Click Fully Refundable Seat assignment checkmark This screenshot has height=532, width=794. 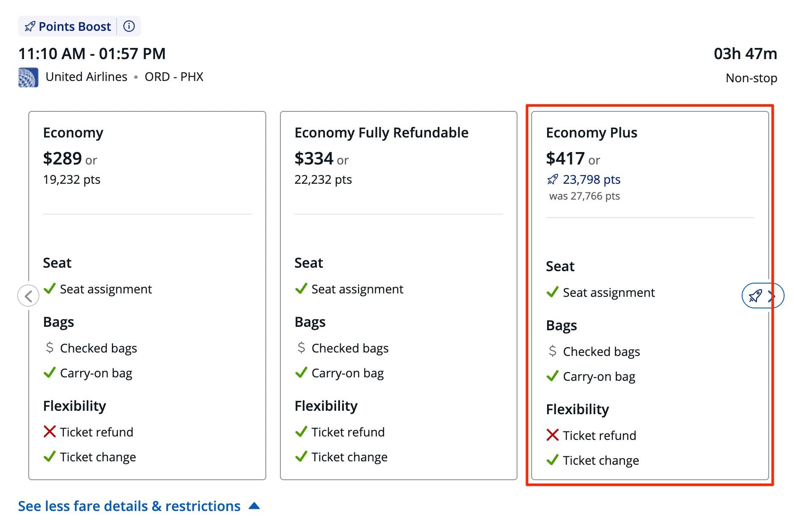point(301,288)
